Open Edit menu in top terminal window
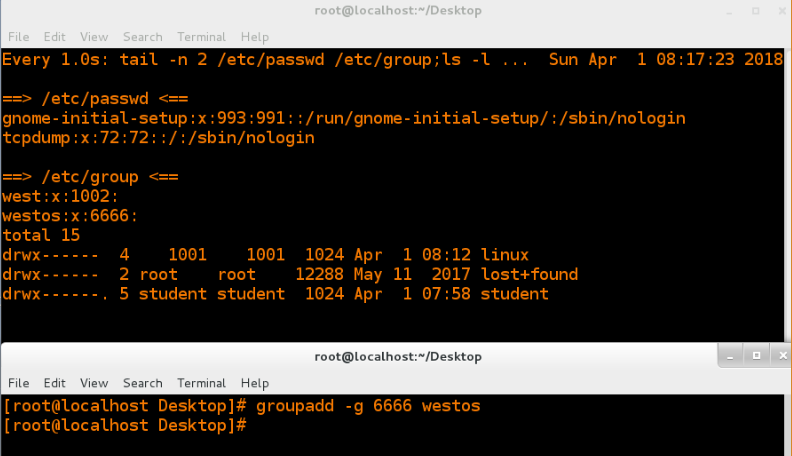 [x=55, y=37]
